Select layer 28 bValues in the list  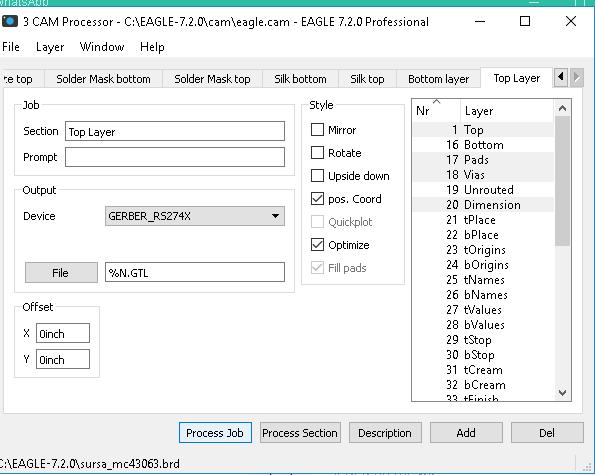click(483, 325)
